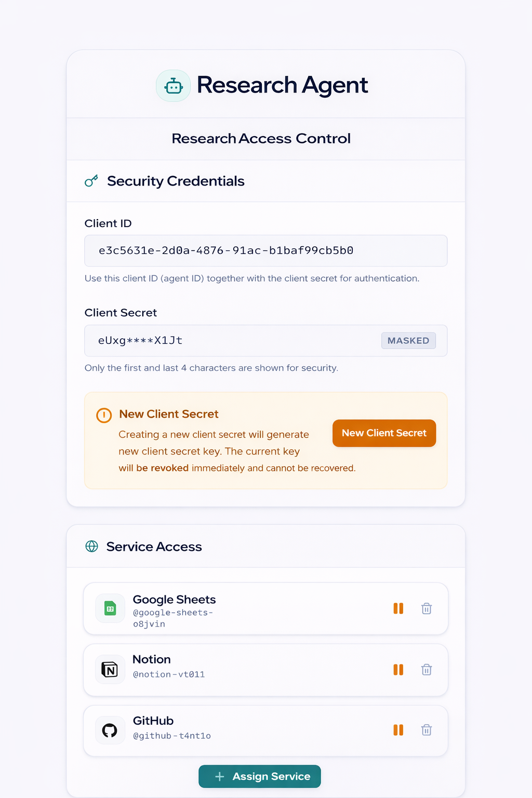
Task: Select the Research Access Control heading
Action: tap(261, 139)
